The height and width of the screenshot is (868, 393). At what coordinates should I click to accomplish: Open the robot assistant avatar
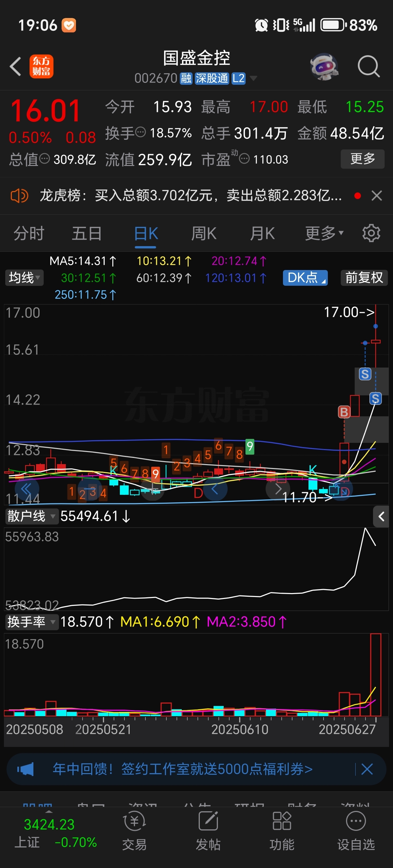click(324, 66)
